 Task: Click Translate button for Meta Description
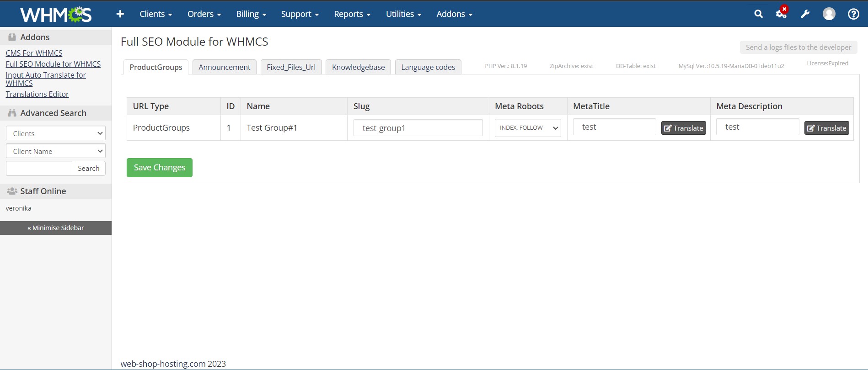tap(827, 128)
